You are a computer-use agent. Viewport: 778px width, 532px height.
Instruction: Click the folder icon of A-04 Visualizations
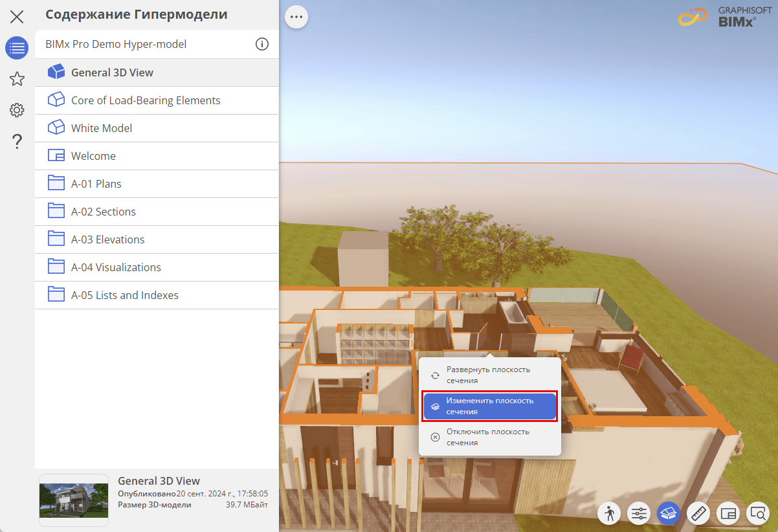click(56, 267)
